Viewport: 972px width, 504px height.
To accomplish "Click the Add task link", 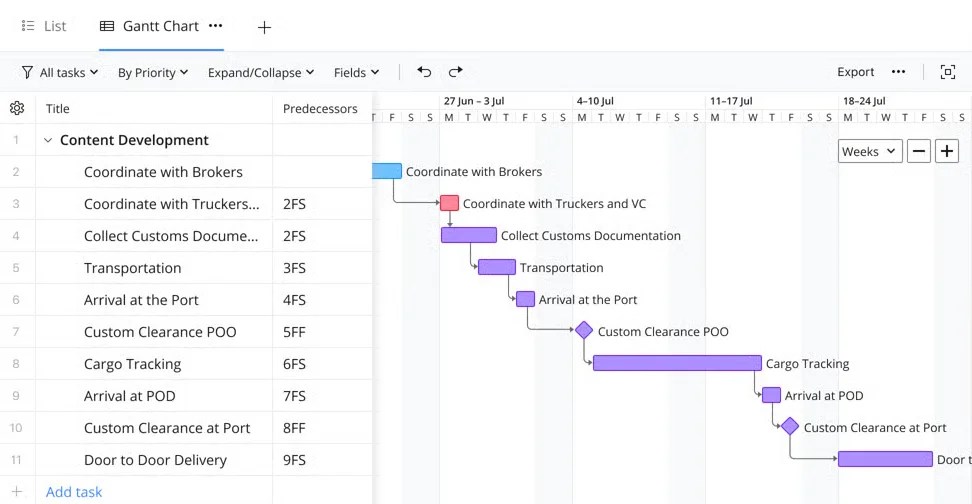I will click(x=74, y=492).
